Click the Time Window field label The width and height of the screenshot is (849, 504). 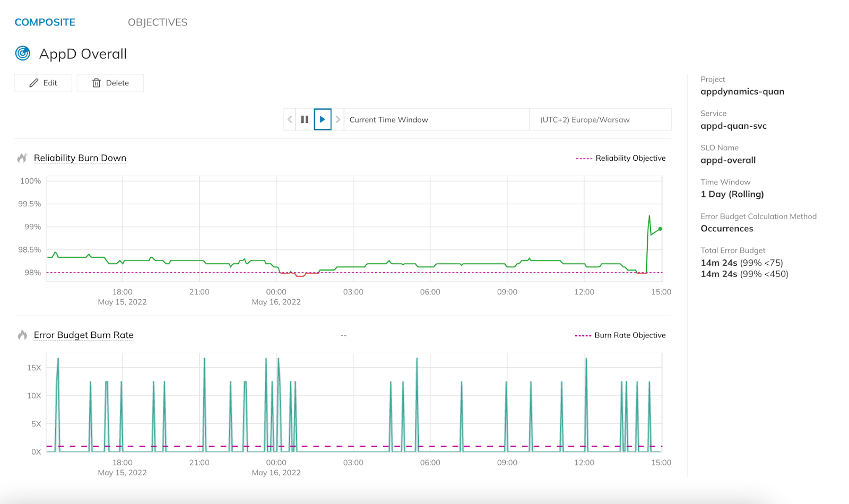pyautogui.click(x=725, y=182)
